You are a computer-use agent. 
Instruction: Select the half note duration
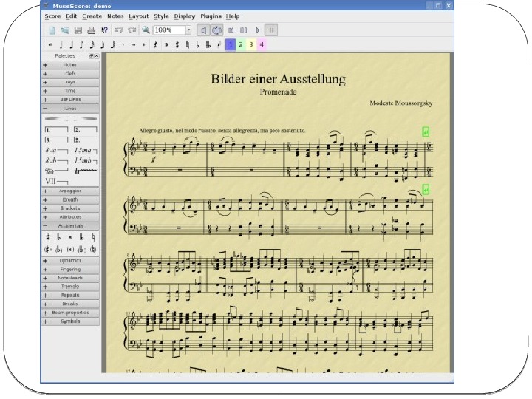coord(61,44)
